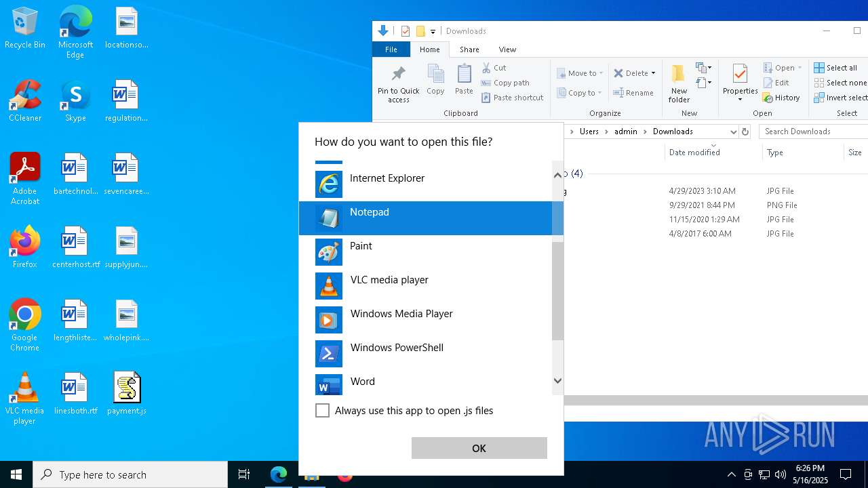The height and width of the screenshot is (488, 868).
Task: Click scroll-down arrow in app list
Action: pos(557,381)
